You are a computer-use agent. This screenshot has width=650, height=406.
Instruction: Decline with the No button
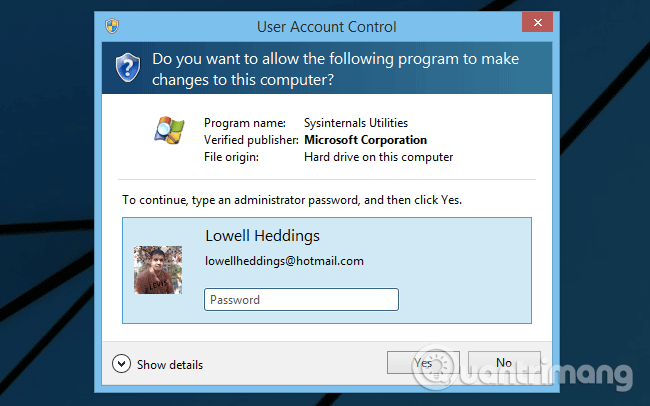point(504,362)
